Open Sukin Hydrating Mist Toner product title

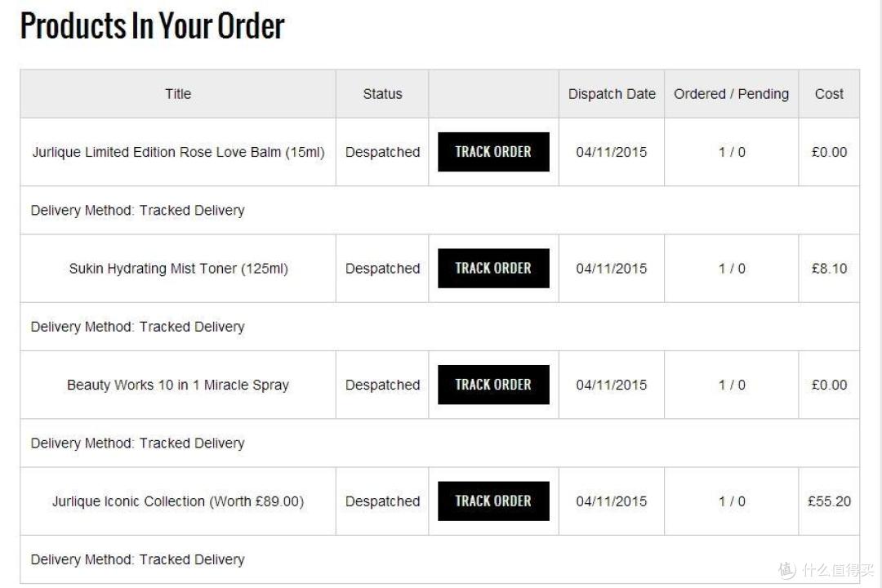[178, 269]
